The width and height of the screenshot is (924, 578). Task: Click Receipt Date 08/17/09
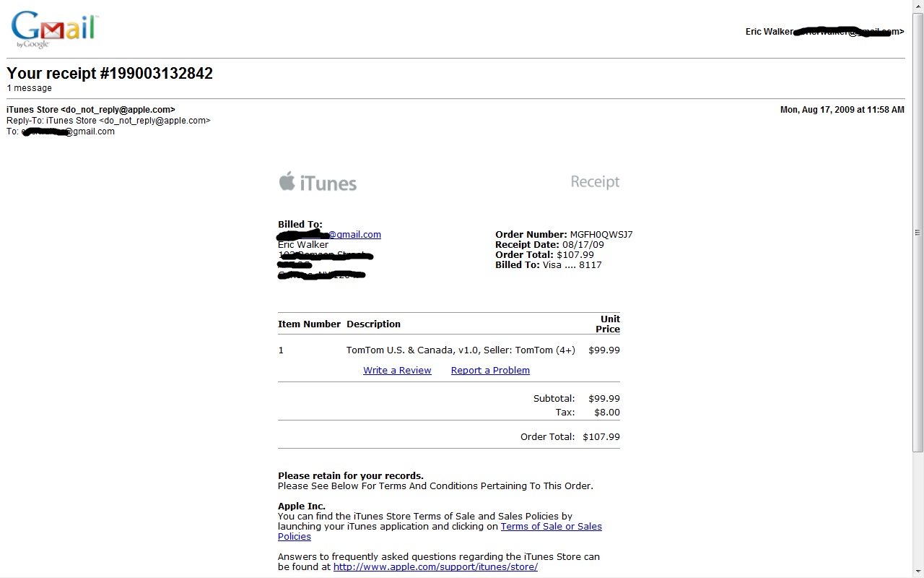(550, 245)
